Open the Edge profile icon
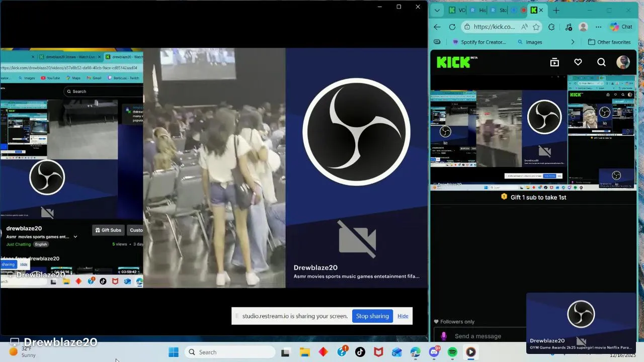The width and height of the screenshot is (644, 362). click(x=583, y=27)
